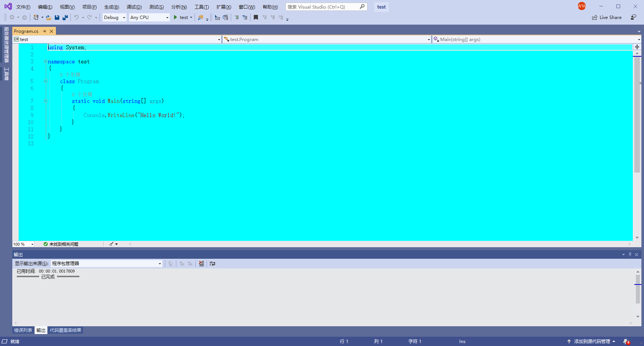Open the 调试(D) menu
644x346 pixels.
pos(134,7)
